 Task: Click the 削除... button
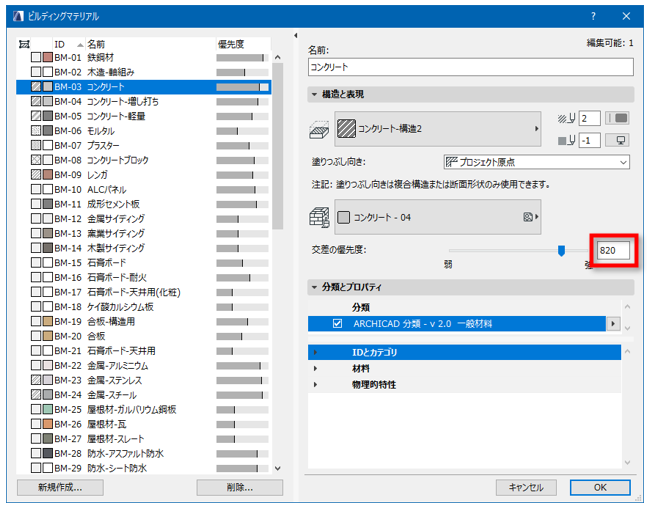[x=240, y=487]
